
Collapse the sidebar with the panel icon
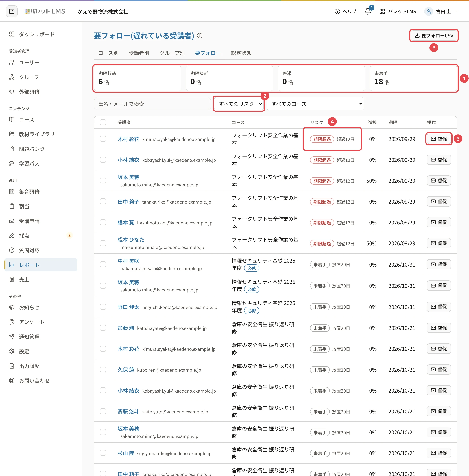[12, 11]
